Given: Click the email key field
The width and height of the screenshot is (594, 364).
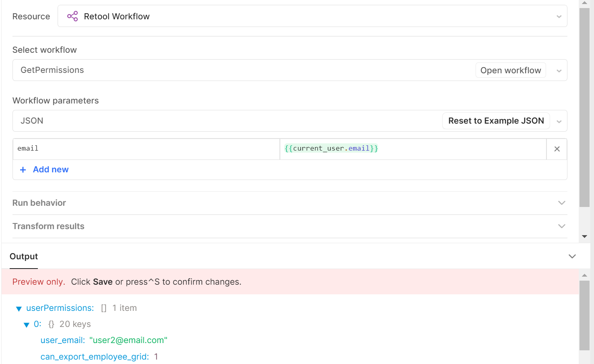Looking at the screenshot, I should point(146,149).
